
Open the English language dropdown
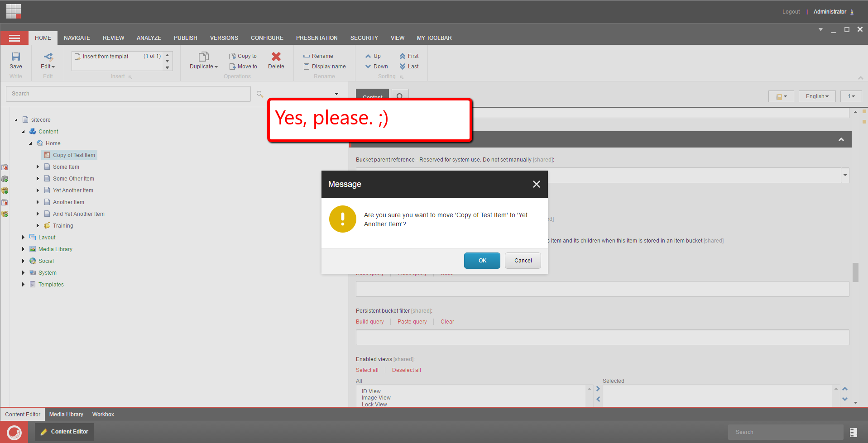[x=817, y=96]
